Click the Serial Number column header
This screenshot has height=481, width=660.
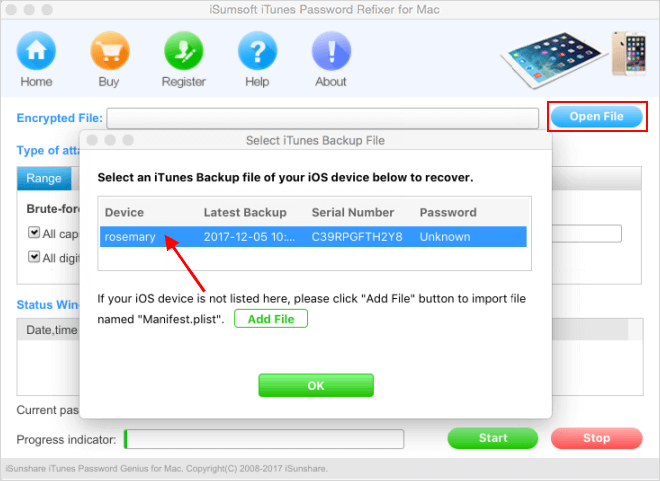pos(353,213)
